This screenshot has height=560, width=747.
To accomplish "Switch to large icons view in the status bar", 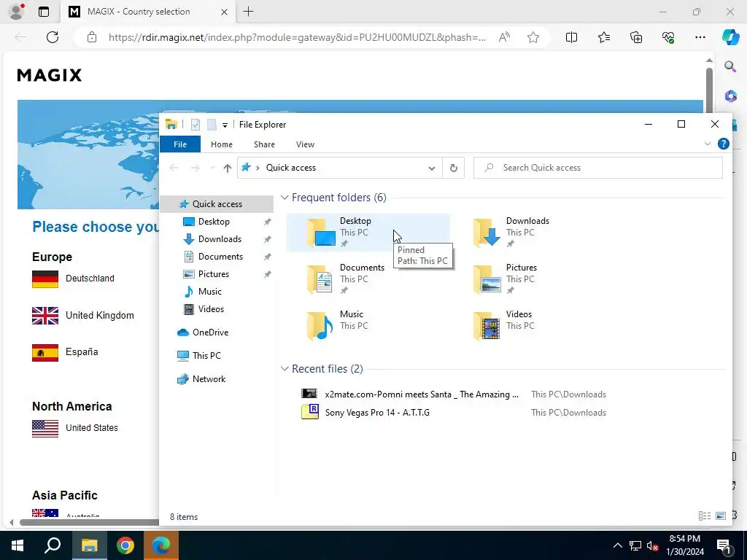I will (721, 516).
